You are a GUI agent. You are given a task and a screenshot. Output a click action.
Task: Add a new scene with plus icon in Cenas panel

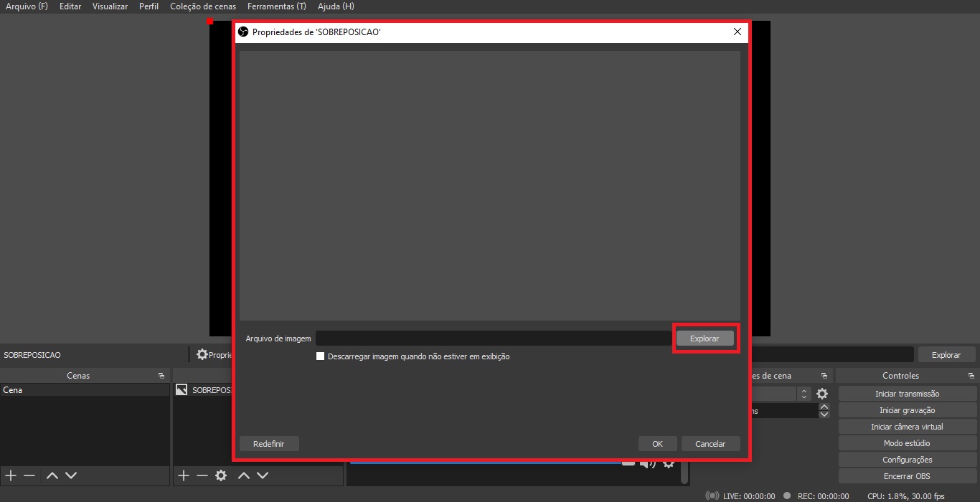point(11,475)
